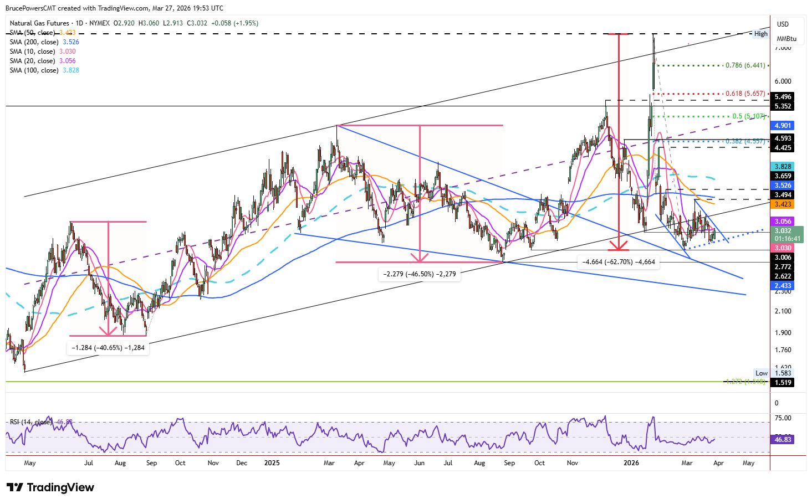Click the Dec label on the time axis
This screenshot has height=504, width=812.
click(241, 463)
